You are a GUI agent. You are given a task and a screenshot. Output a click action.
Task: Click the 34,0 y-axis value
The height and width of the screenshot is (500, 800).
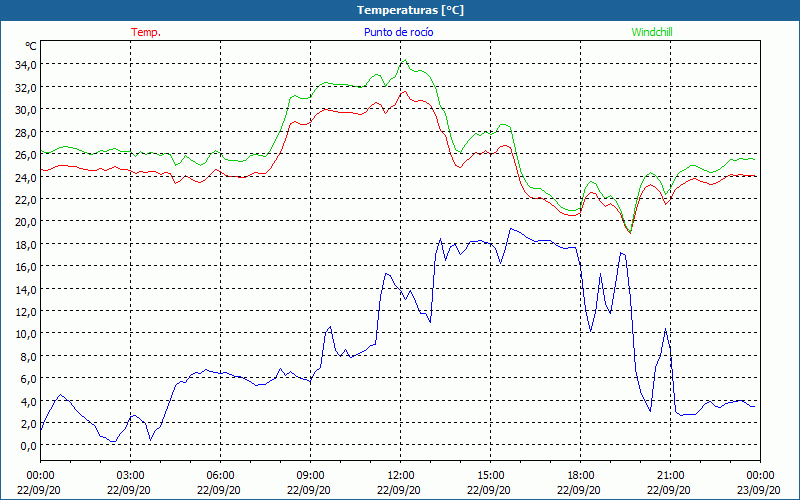click(26, 65)
